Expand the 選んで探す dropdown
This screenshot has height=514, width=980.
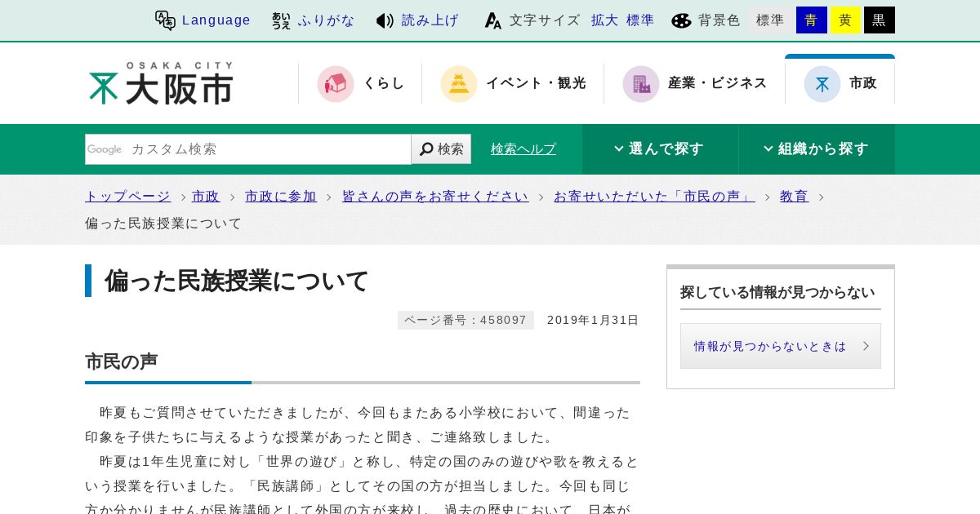pos(660,149)
